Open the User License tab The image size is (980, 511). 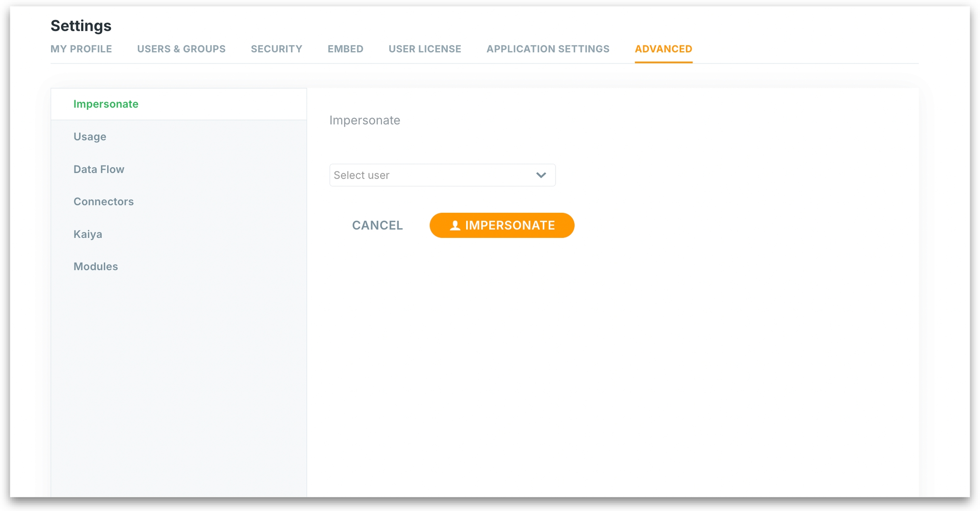click(x=424, y=49)
